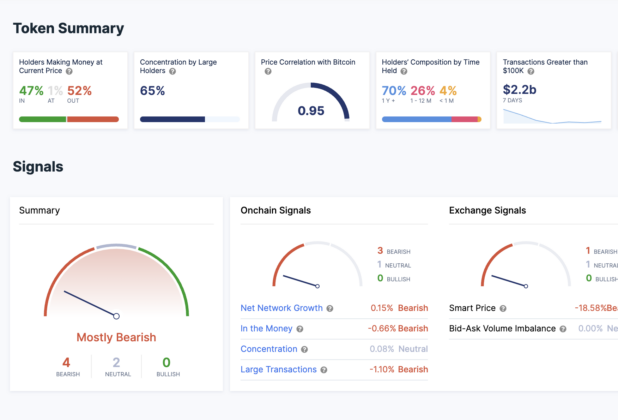Click the Onchain Signals panel title

tap(275, 210)
